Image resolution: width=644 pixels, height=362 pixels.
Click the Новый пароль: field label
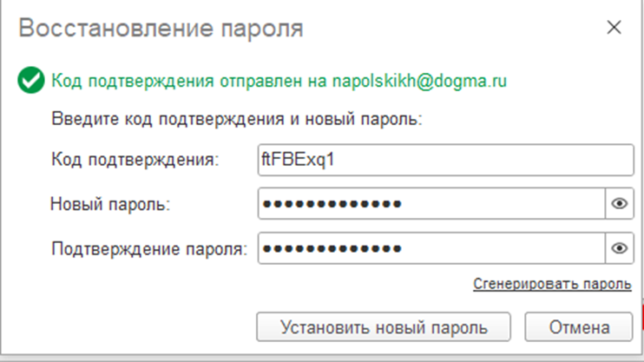pyautogui.click(x=110, y=204)
